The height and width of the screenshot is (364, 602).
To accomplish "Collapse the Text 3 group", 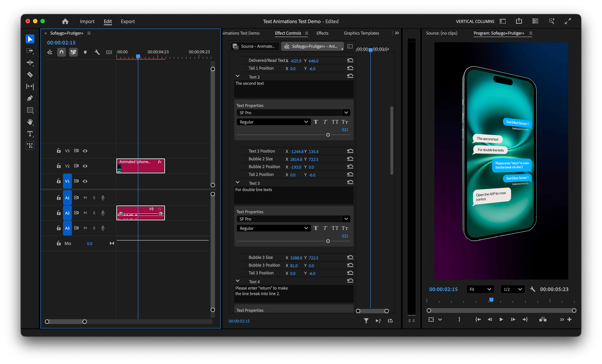I will (x=238, y=183).
